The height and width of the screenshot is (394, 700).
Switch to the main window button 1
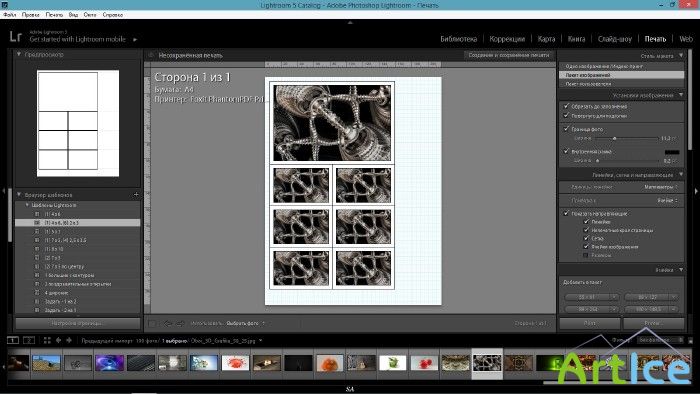point(13,340)
